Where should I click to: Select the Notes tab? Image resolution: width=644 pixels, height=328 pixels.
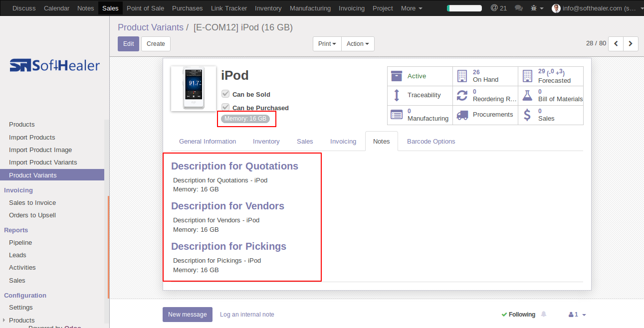click(382, 141)
